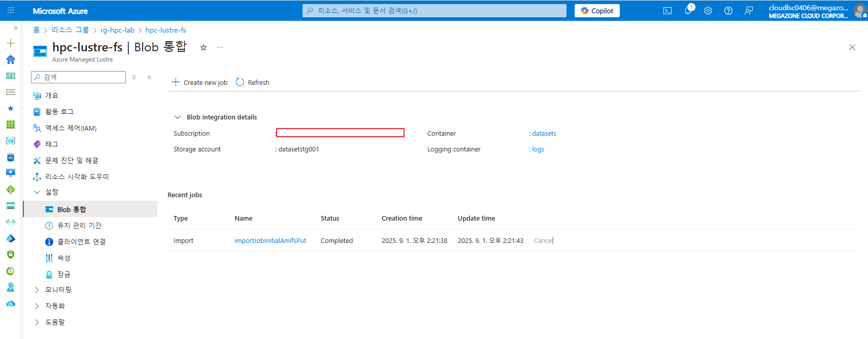Screen dimensions: 868x339
Task: Open the Dashboard icon in sidebar
Action: pos(11,76)
